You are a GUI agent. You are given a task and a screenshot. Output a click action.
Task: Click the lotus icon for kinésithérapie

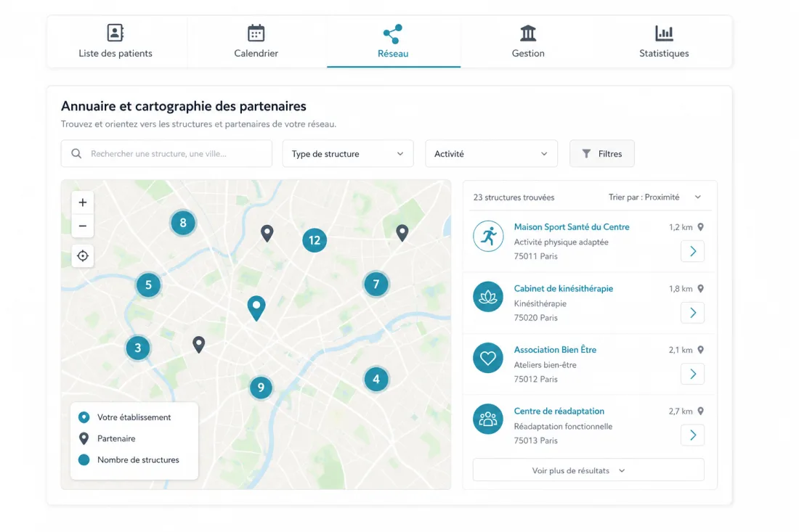(x=488, y=297)
